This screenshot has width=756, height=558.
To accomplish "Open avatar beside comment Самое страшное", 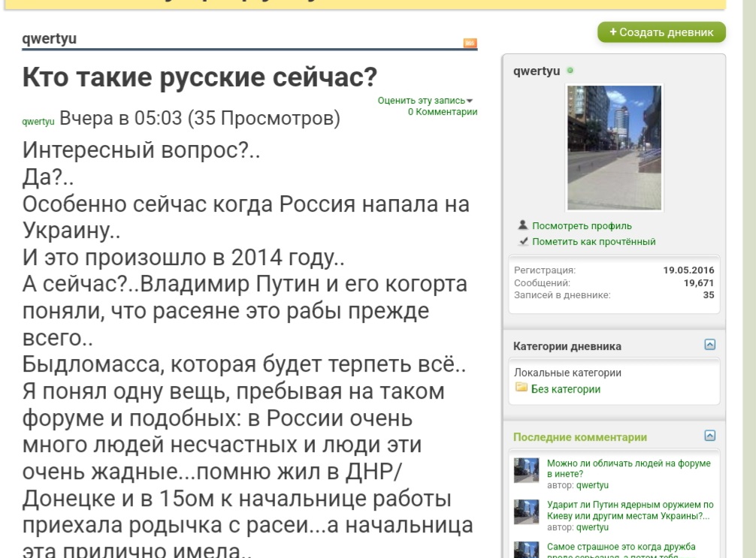I will pos(526,550).
